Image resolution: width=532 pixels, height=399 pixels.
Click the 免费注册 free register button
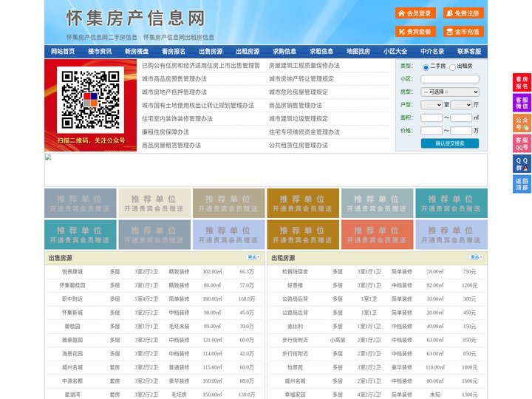[x=463, y=13]
